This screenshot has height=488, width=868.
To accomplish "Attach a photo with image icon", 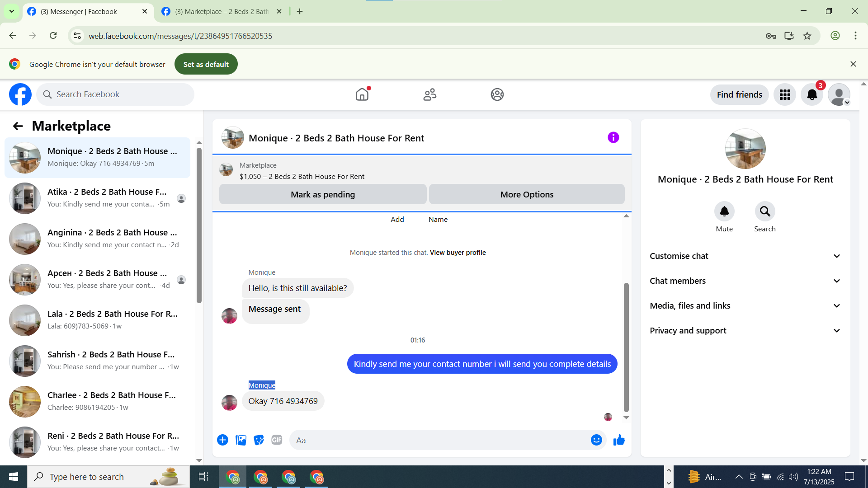I will click(x=241, y=440).
